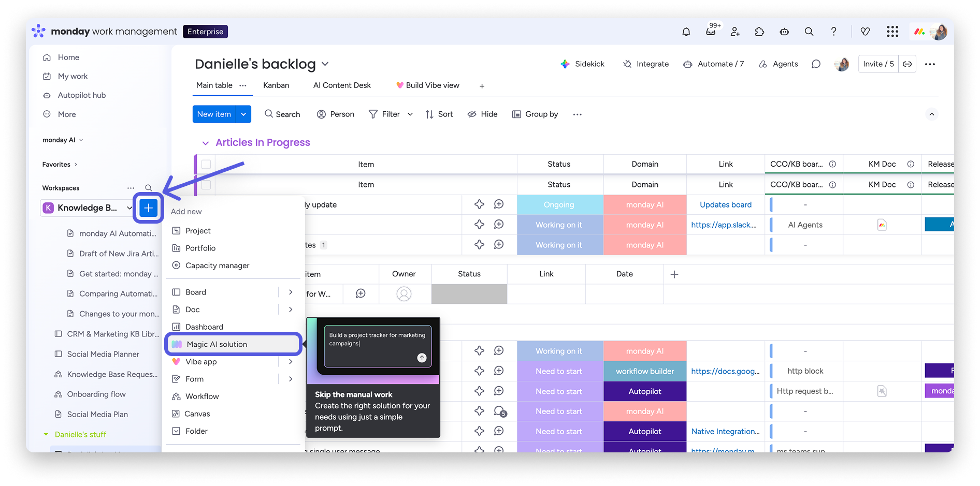Click the Ongoing status cell
980x486 pixels.
(x=560, y=205)
